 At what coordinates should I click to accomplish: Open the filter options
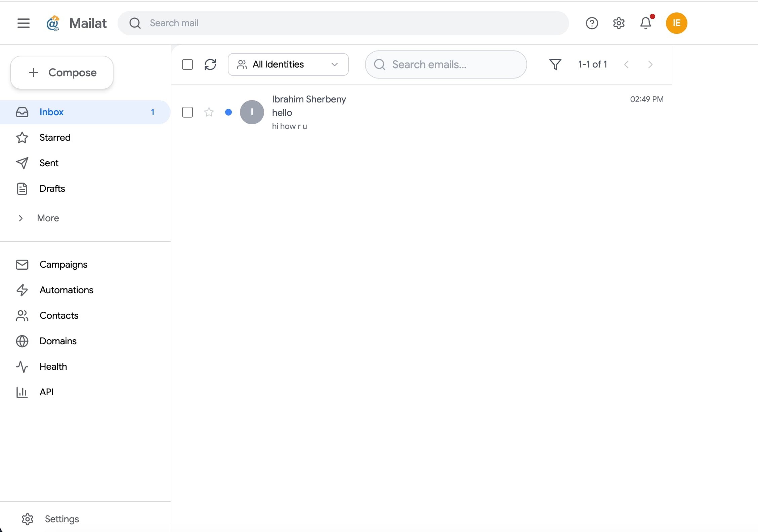[555, 64]
